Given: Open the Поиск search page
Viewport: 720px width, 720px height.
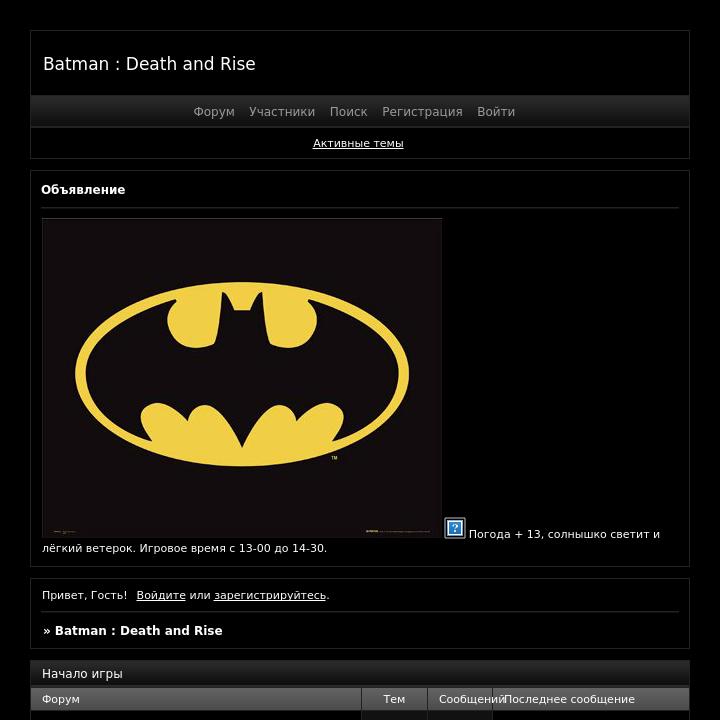Looking at the screenshot, I should pyautogui.click(x=349, y=112).
